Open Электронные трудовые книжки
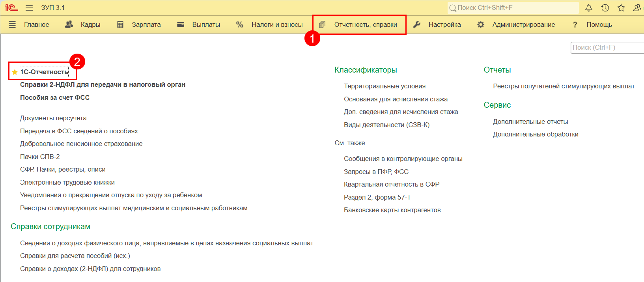644x282 pixels. click(67, 183)
